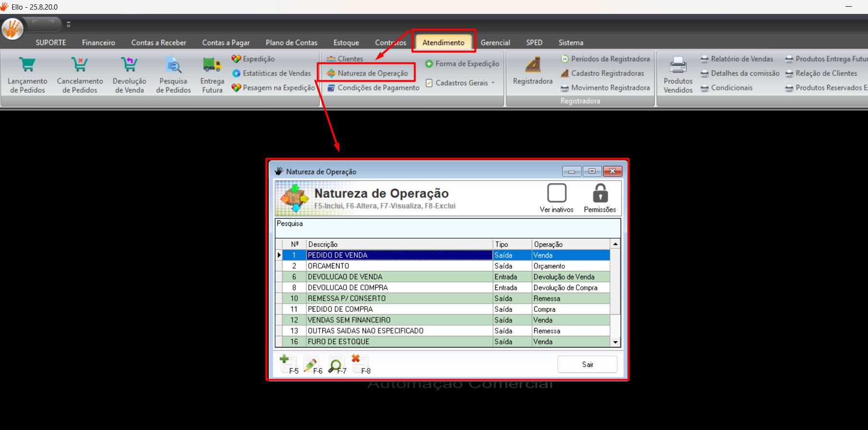
Task: Switch to the Financeiro tab
Action: pyautogui.click(x=98, y=43)
